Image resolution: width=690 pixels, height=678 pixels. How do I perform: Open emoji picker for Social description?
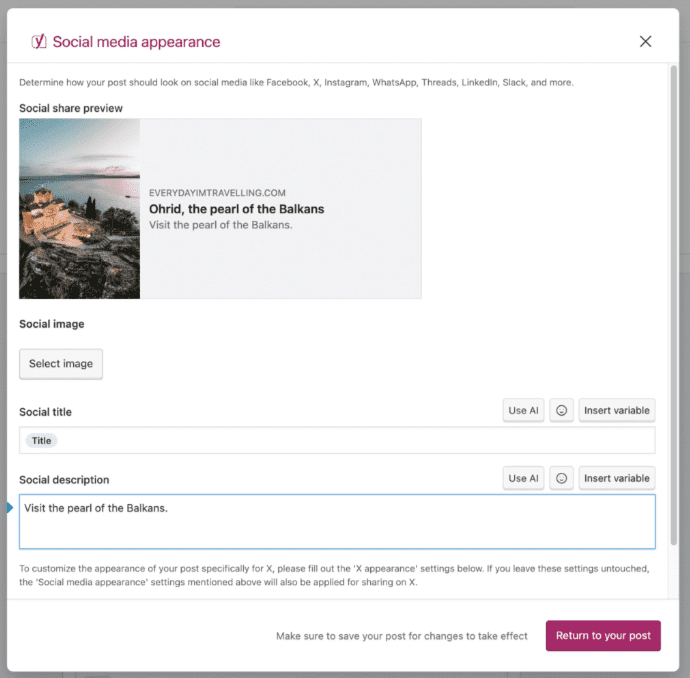coord(561,478)
